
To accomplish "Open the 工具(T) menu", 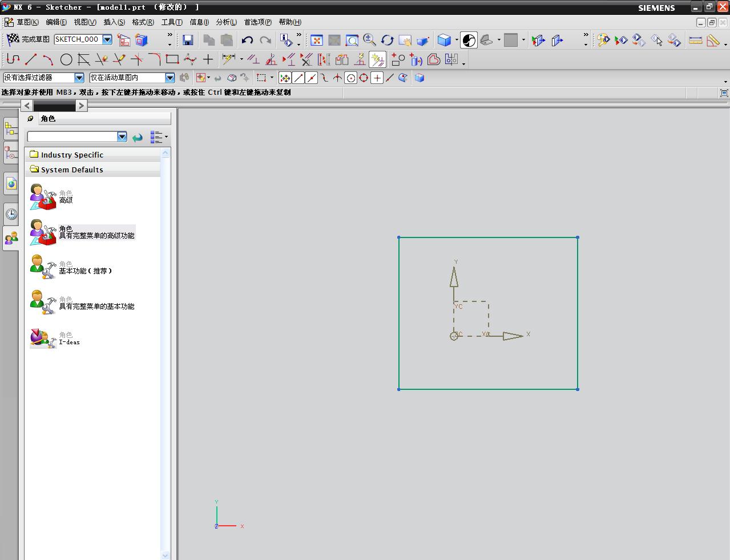I will pos(171,22).
